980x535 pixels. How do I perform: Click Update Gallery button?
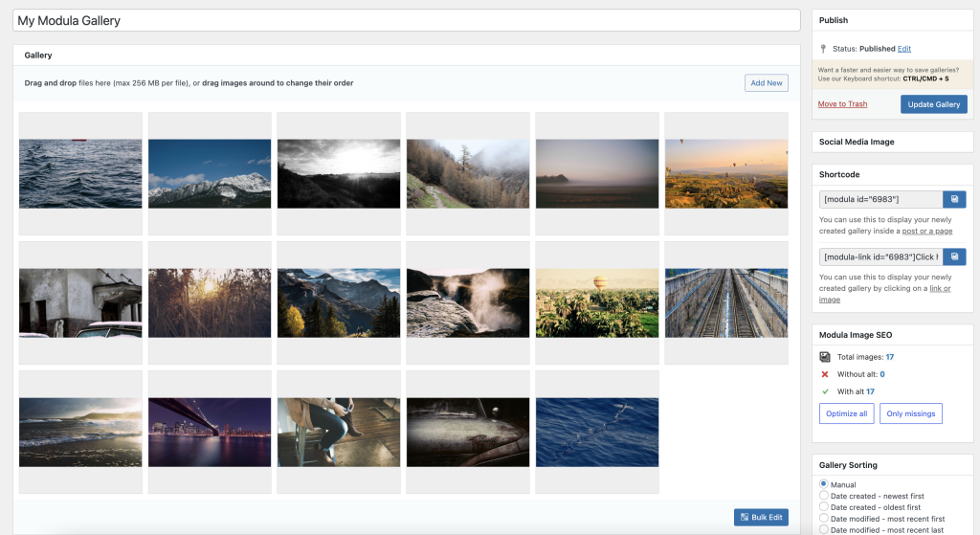[933, 103]
